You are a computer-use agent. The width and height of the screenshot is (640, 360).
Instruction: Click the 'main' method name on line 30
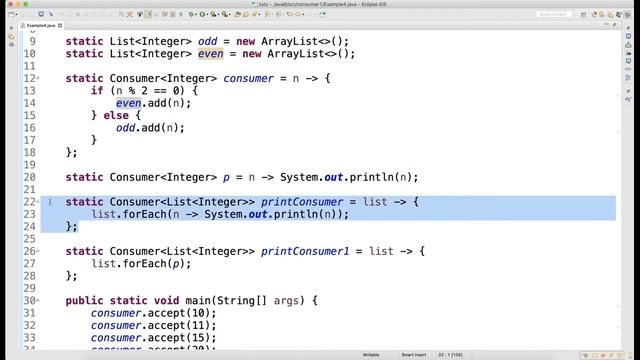(198, 301)
